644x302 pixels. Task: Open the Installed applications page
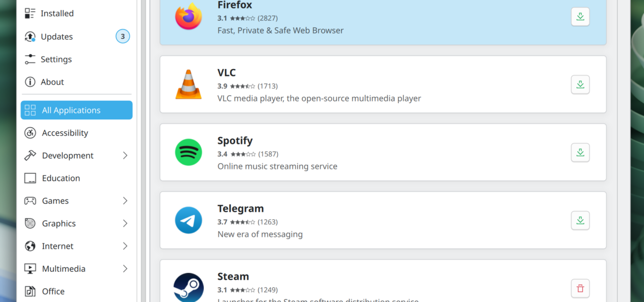click(57, 14)
